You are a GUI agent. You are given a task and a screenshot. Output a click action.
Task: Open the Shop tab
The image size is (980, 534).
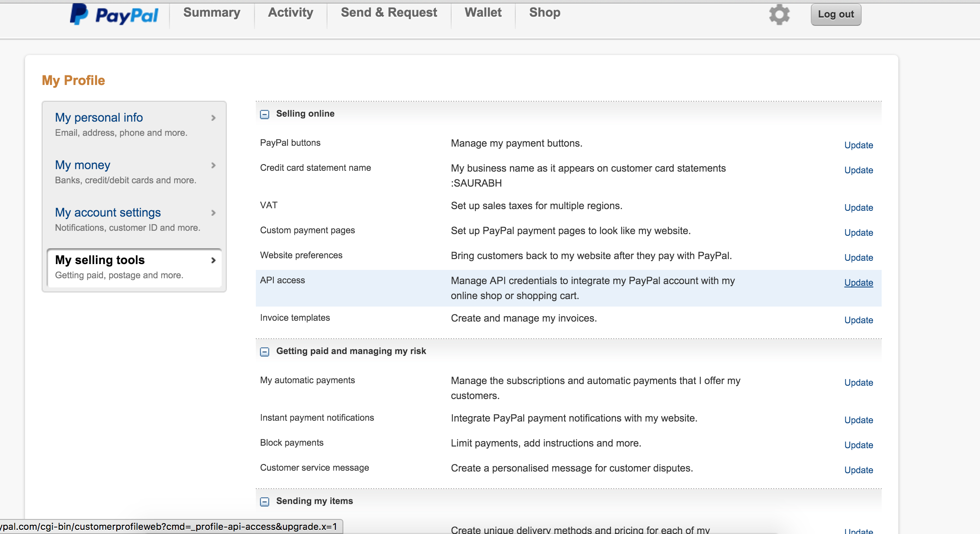[x=544, y=13]
